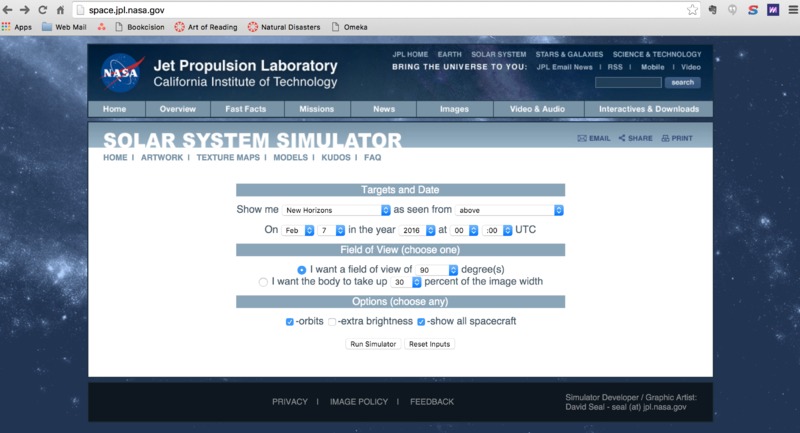Open the simulator ARTWORK link
This screenshot has width=800, height=433.
[x=162, y=158]
